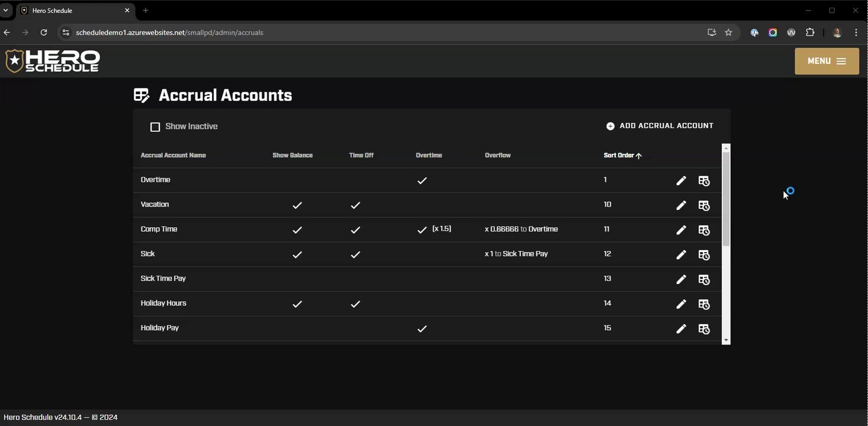
Task: Expand the browser tab search dropdown
Action: click(5, 10)
